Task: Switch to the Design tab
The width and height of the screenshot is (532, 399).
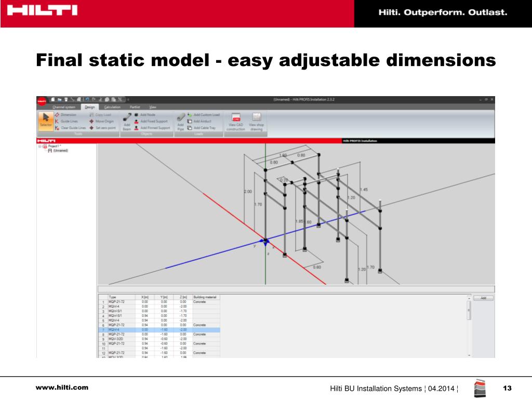Action: coord(90,107)
